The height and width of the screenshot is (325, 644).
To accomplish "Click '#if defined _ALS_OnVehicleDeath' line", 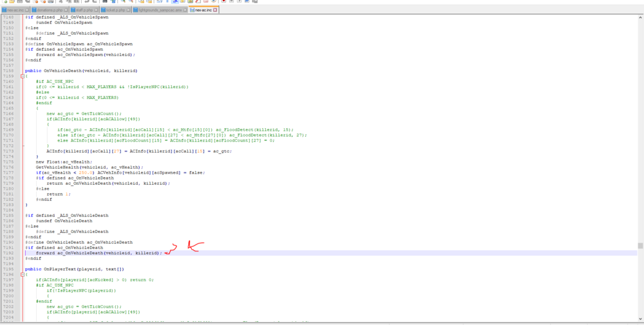I will (66, 216).
